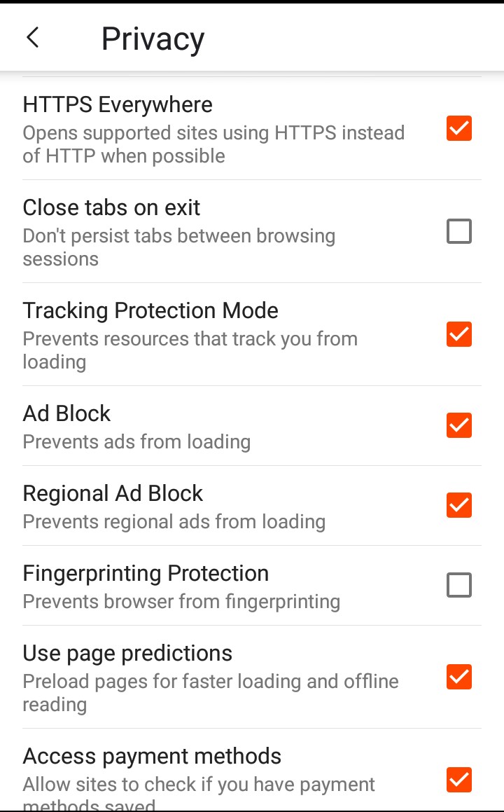Uncheck the Ad Block checkbox
The image size is (504, 812).
click(x=459, y=425)
